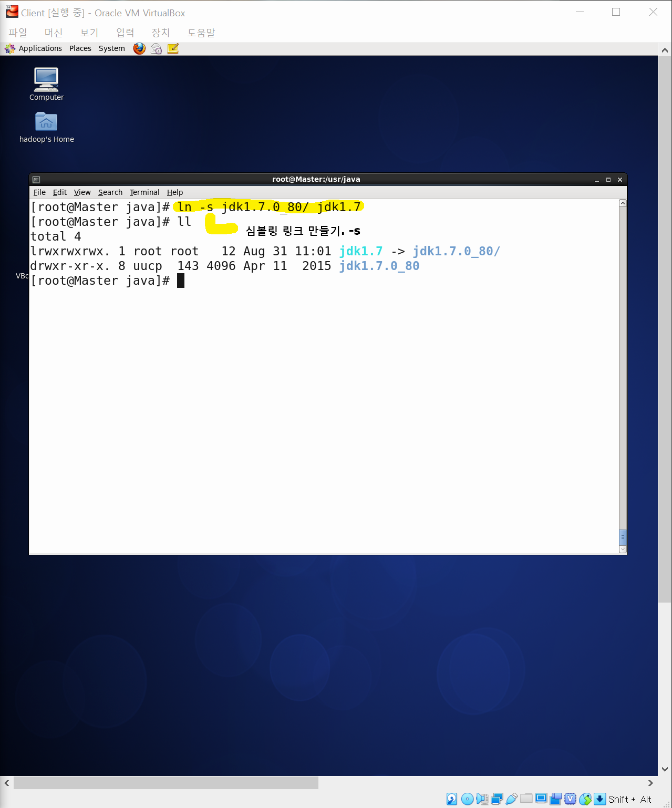The width and height of the screenshot is (672, 808).
Task: Open VirtualBox 보기 menu
Action: click(89, 33)
